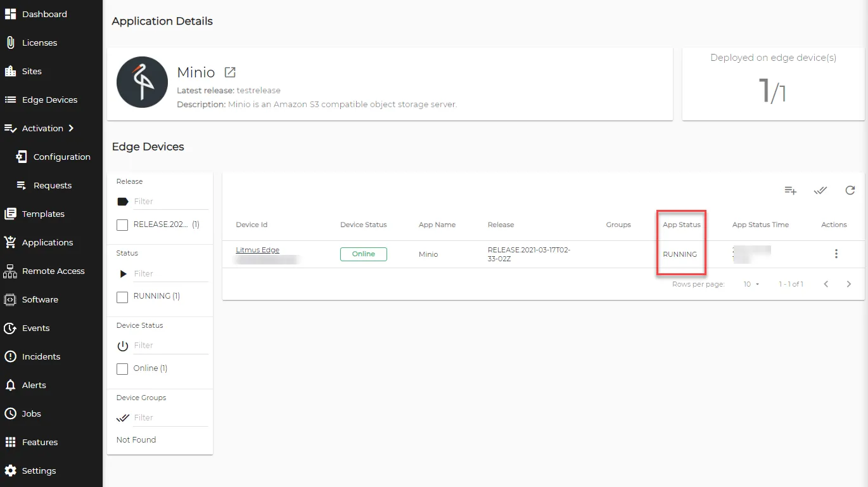868x487 pixels.
Task: Click the RELEASE.2021-03-17T02-33-02Z cell
Action: tap(529, 254)
